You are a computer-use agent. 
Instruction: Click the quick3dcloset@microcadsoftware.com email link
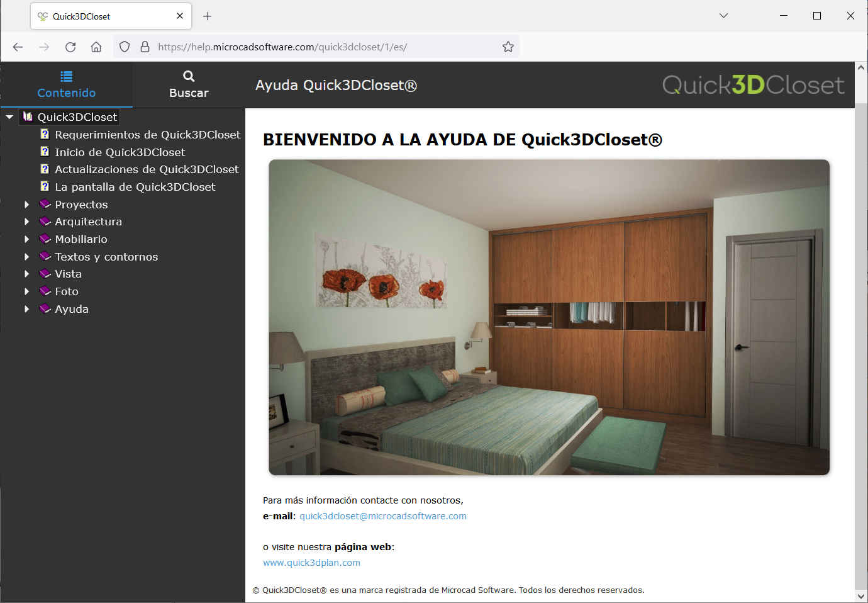(x=383, y=516)
